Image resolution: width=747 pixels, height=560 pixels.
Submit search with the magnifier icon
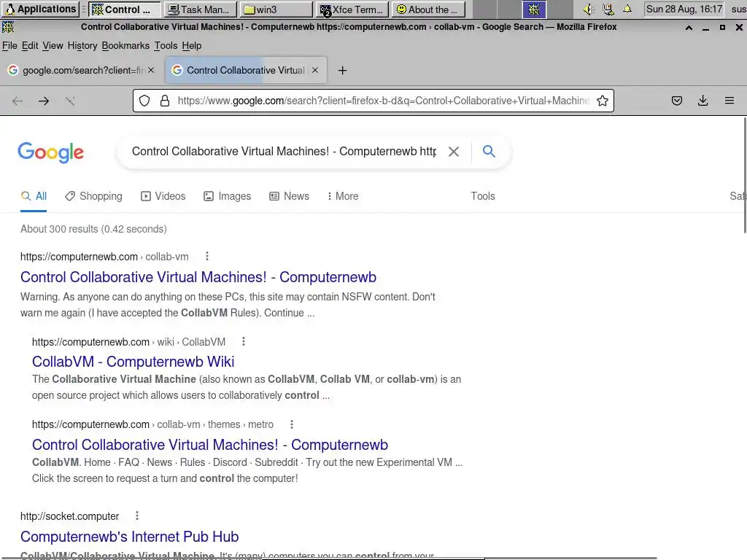click(489, 152)
